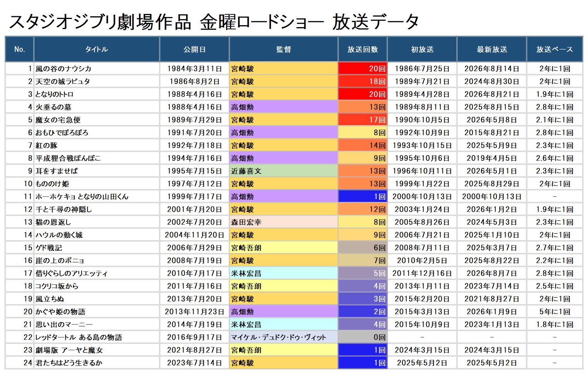588x374 pixels.
Task: Click first broadcast date 2000年10月13日
Action: 422,196
